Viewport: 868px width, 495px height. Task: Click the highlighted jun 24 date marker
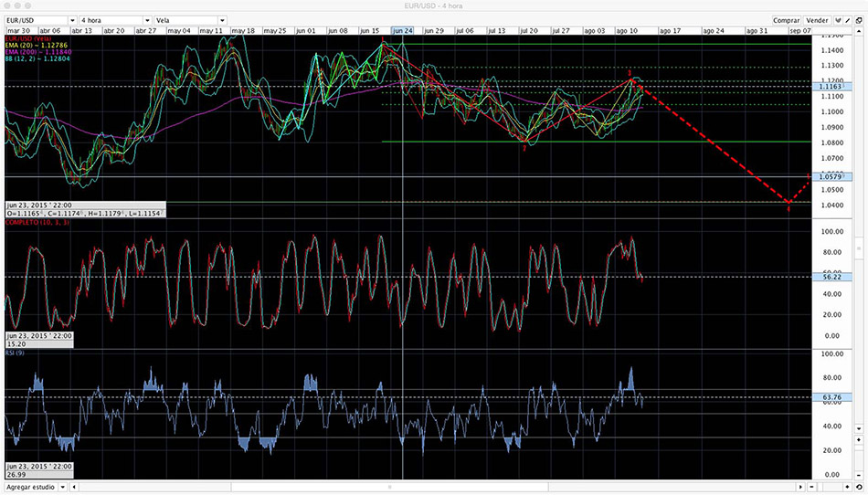[403, 30]
